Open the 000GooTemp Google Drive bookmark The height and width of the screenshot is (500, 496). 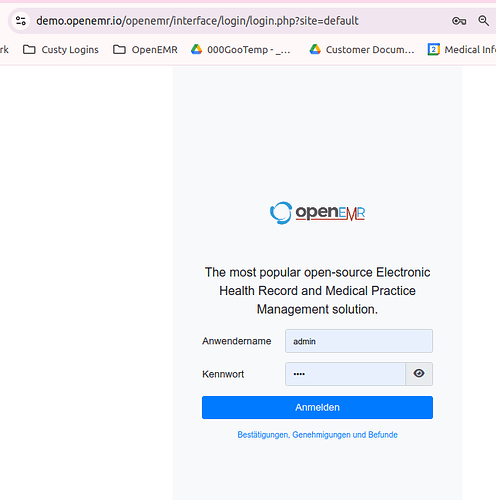click(x=241, y=50)
